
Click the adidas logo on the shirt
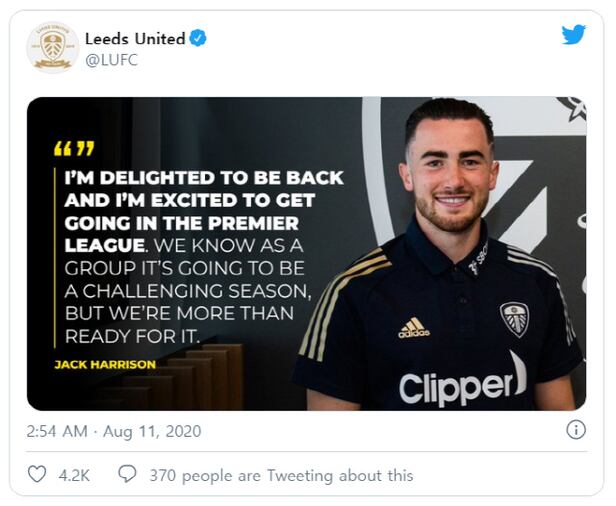tap(413, 327)
